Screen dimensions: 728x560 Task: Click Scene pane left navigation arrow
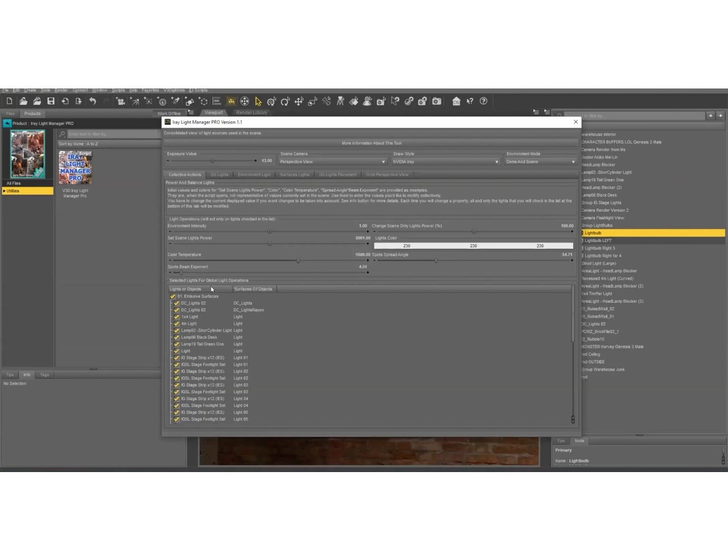(x=711, y=115)
